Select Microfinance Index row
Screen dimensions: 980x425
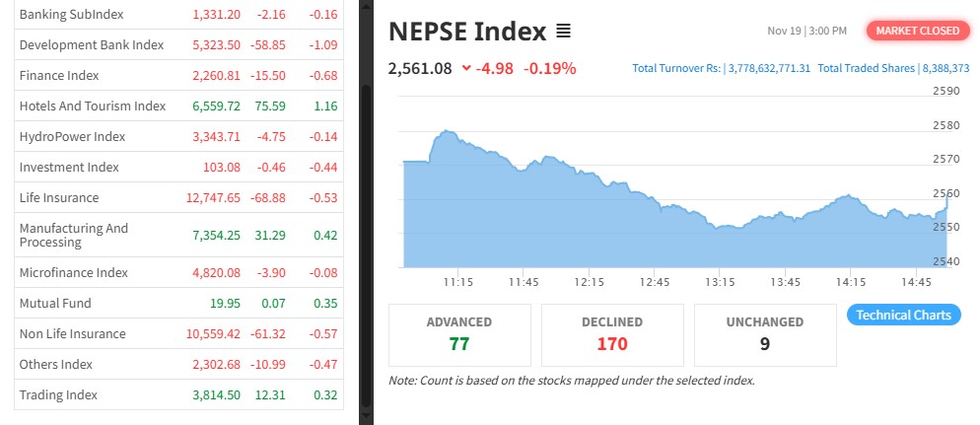tap(74, 272)
